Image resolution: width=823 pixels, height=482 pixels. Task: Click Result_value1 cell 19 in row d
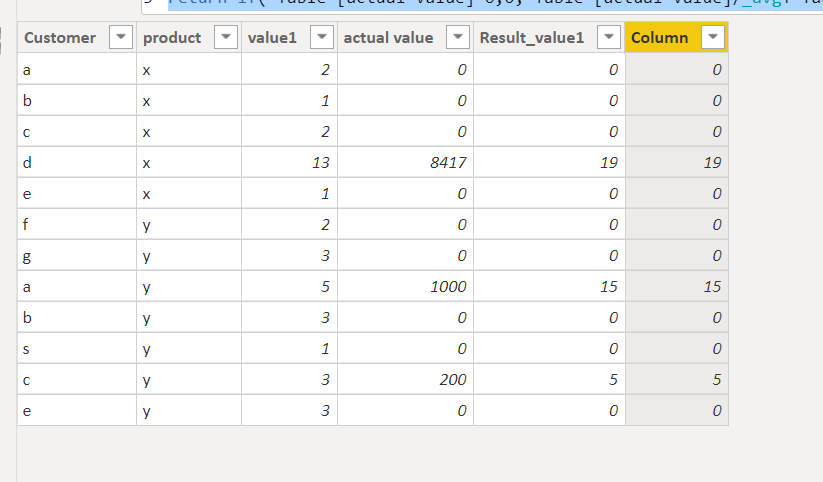(x=549, y=163)
